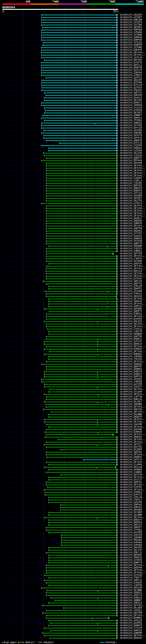Choose the UniRef100_A4RUG1 row label
The height and width of the screenshot is (644, 146).
click(131, 148)
